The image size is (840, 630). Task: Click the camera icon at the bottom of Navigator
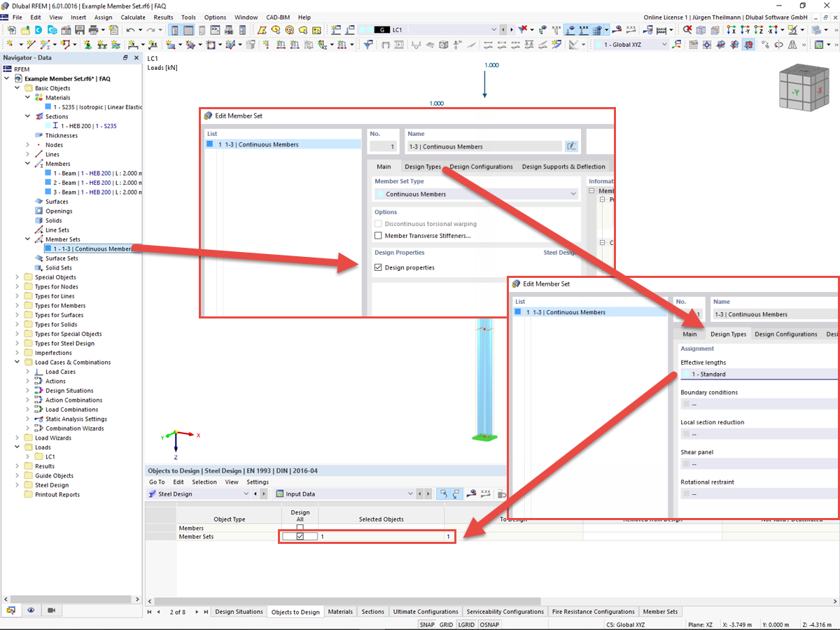50,610
